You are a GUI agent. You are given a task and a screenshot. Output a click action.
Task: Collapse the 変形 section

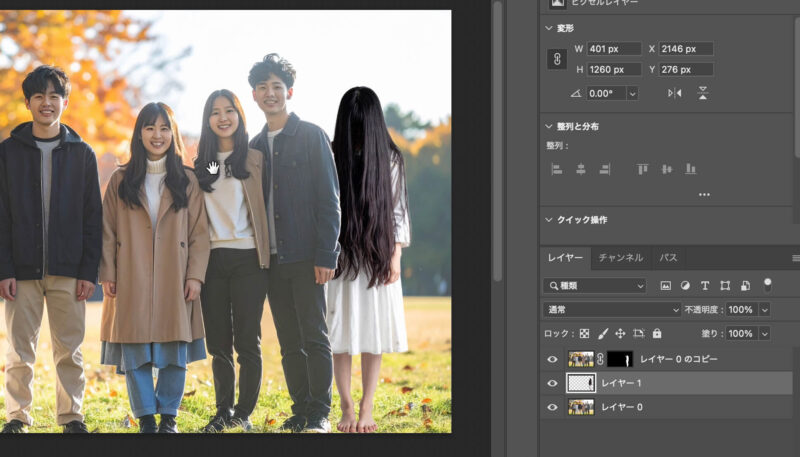tap(549, 28)
